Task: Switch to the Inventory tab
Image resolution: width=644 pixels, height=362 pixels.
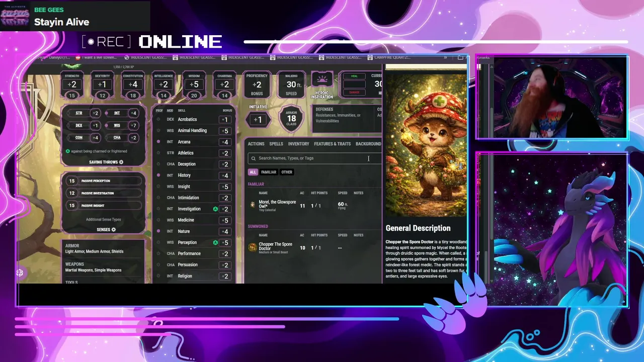Action: [x=298, y=144]
